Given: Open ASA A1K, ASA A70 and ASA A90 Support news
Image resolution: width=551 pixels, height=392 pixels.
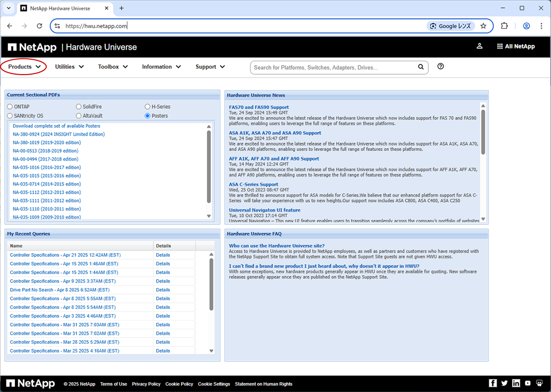Looking at the screenshot, I should pyautogui.click(x=275, y=133).
